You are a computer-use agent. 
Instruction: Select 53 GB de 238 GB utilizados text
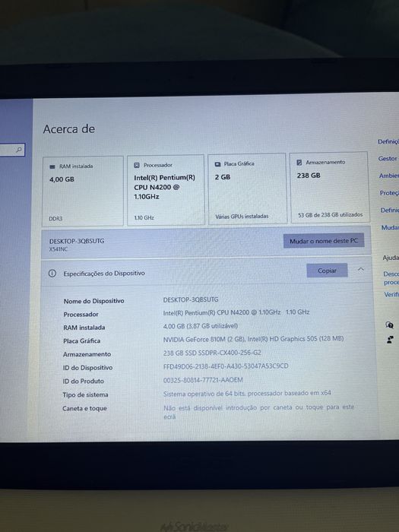coord(330,215)
